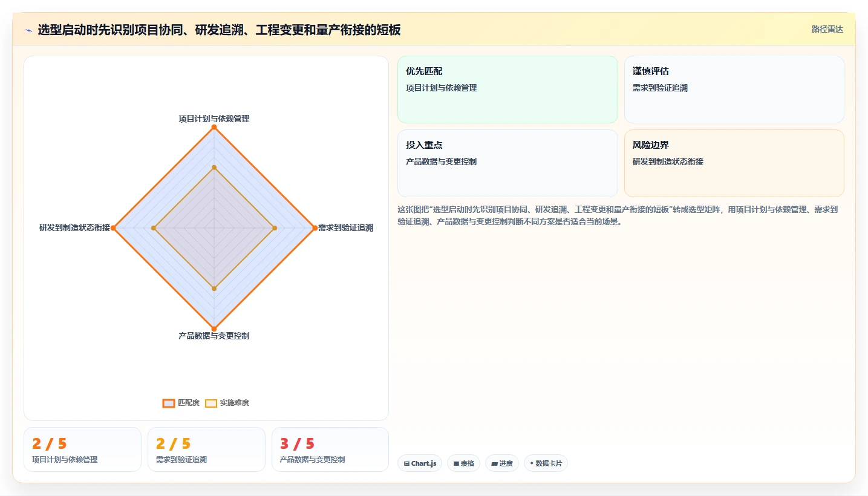Click the radar axis label 产品数据与变更控制

214,336
